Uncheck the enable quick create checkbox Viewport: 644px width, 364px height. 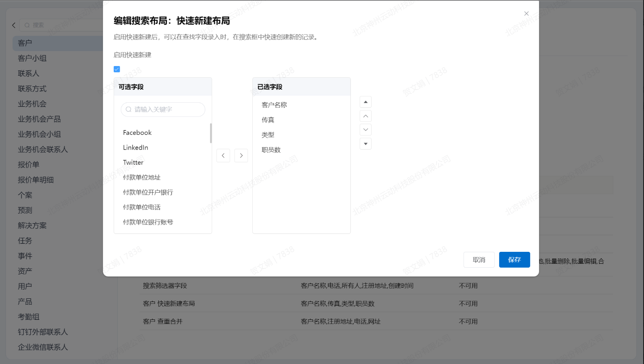coord(117,69)
